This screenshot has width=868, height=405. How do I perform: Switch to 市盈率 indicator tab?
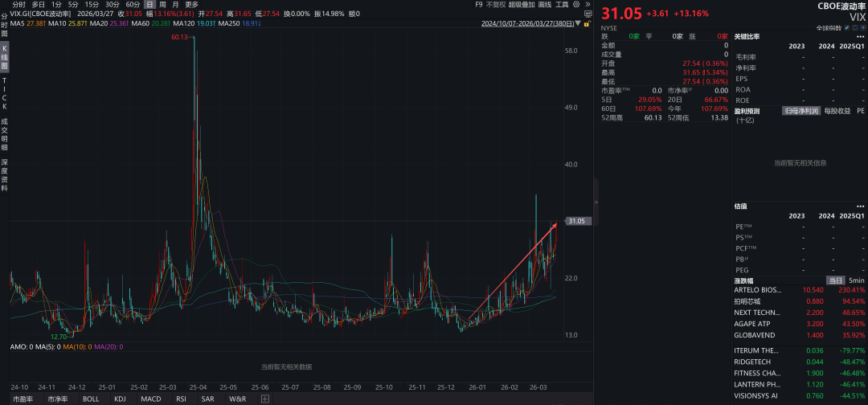tap(23, 399)
